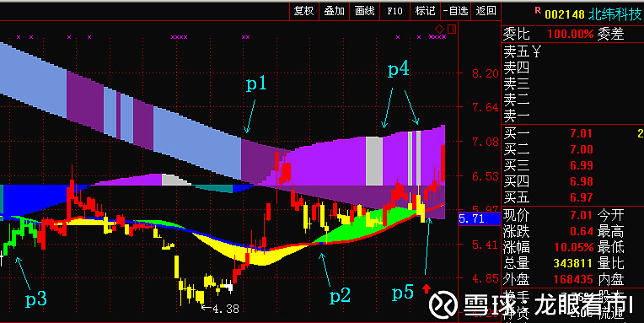Click the 7.64 price axis label

485,108
